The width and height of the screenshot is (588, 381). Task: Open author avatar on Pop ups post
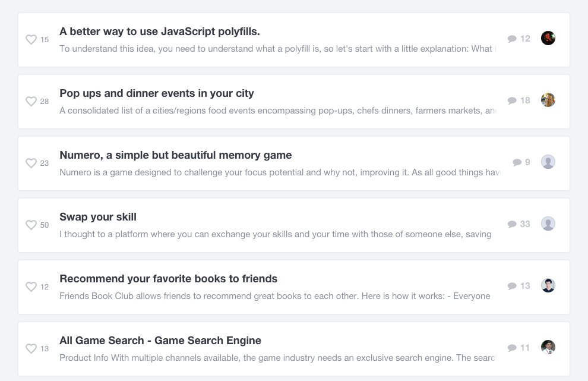[548, 100]
